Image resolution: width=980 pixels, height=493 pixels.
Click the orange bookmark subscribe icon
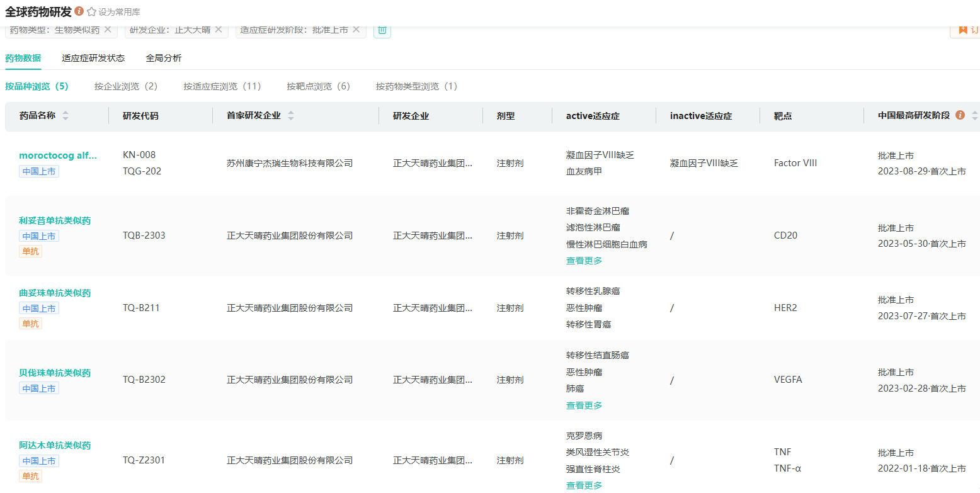coord(962,30)
